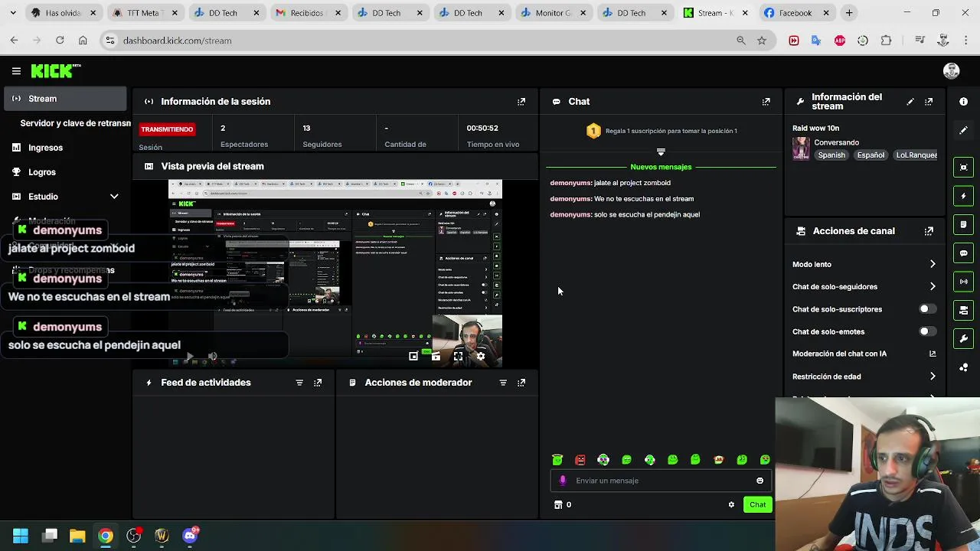980x551 pixels.
Task: Insert the red angry emote
Action: pyautogui.click(x=580, y=460)
